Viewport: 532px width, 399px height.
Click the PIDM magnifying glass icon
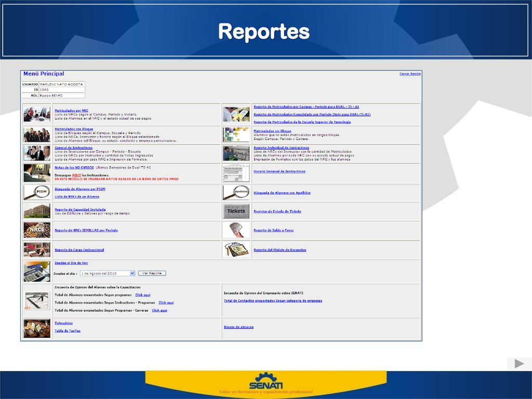pos(37,192)
